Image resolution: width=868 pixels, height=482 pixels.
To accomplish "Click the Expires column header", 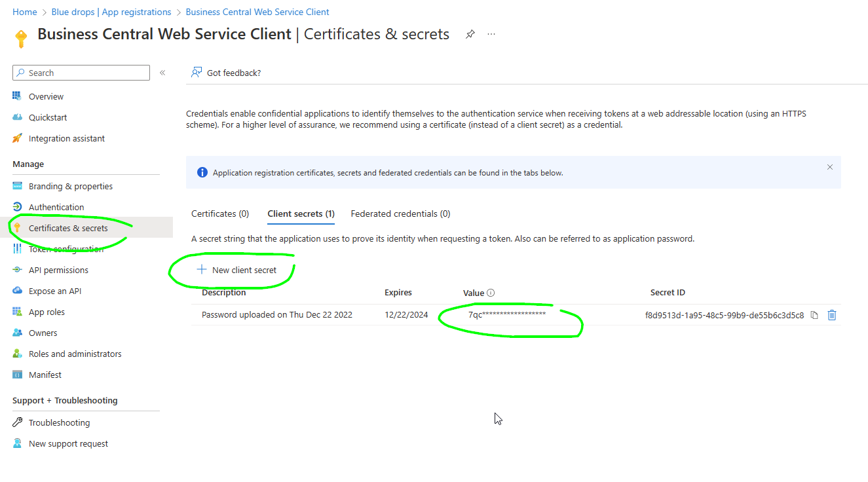I will point(398,293).
